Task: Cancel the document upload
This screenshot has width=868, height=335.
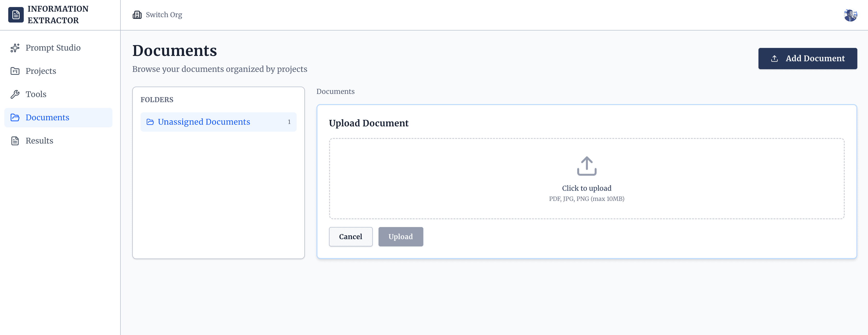Action: pyautogui.click(x=350, y=237)
